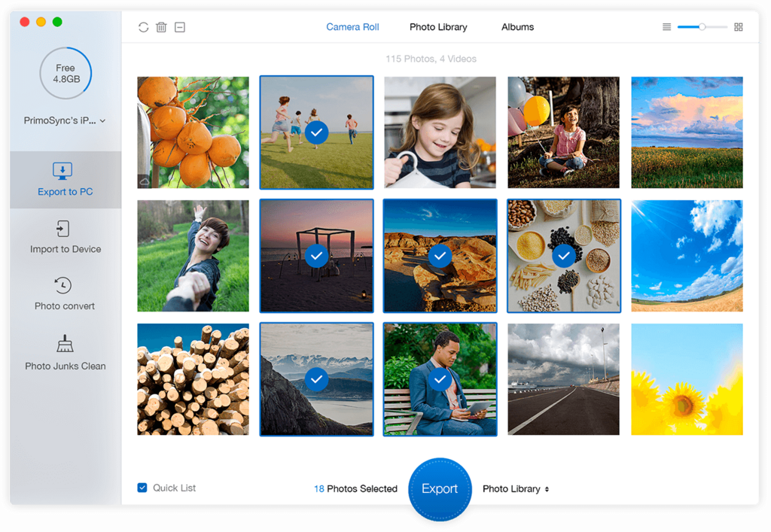Open the Photo Library export destination dropdown
Viewport: 771px width, 532px height.
tap(515, 488)
